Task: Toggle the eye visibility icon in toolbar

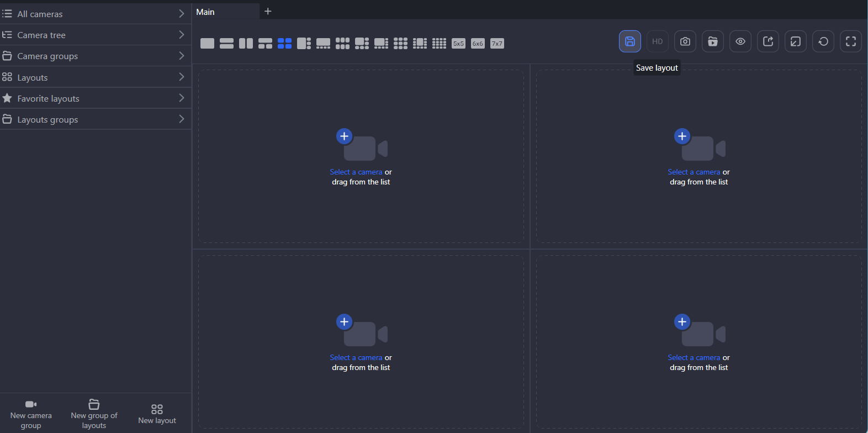Action: [740, 41]
